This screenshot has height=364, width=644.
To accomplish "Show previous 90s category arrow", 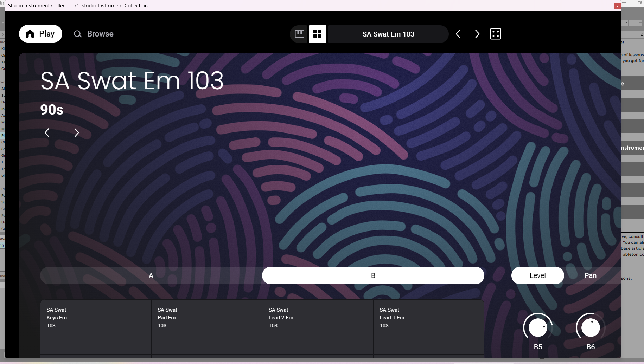I will (47, 132).
